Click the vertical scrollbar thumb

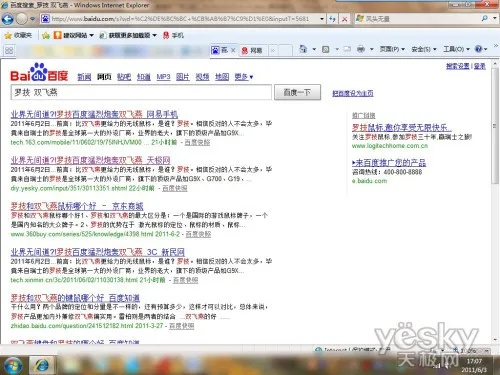click(495, 126)
